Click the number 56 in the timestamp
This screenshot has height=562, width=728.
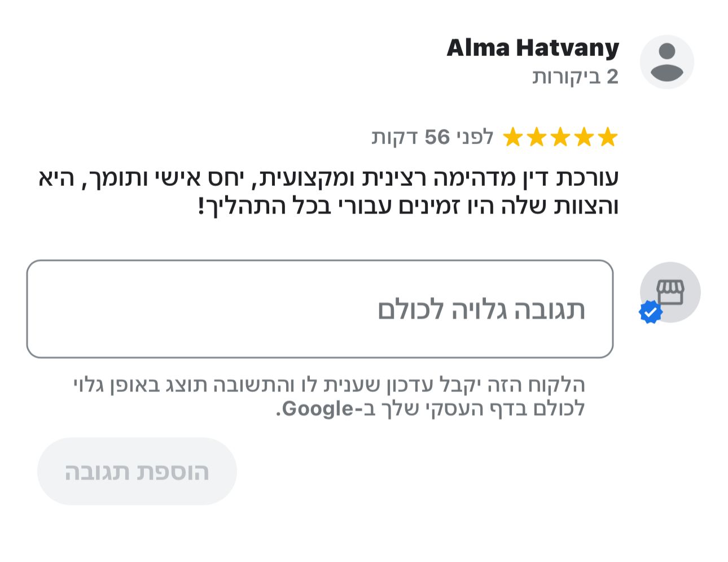click(x=437, y=137)
